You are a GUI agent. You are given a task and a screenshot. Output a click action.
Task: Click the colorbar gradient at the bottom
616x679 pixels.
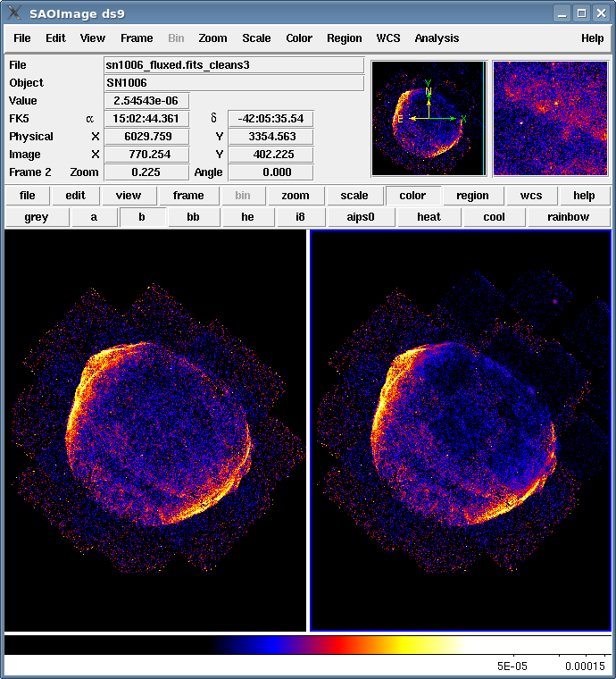(308, 645)
